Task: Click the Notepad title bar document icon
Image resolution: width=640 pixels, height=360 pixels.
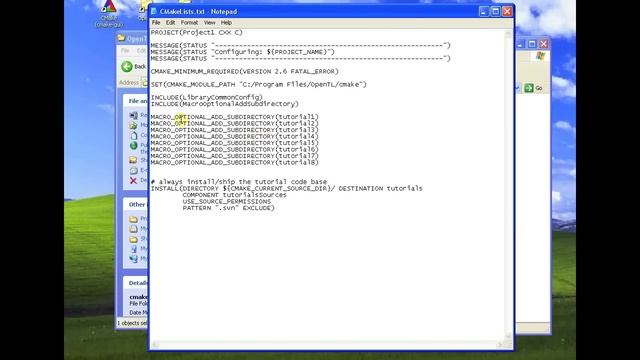Action: (154, 11)
